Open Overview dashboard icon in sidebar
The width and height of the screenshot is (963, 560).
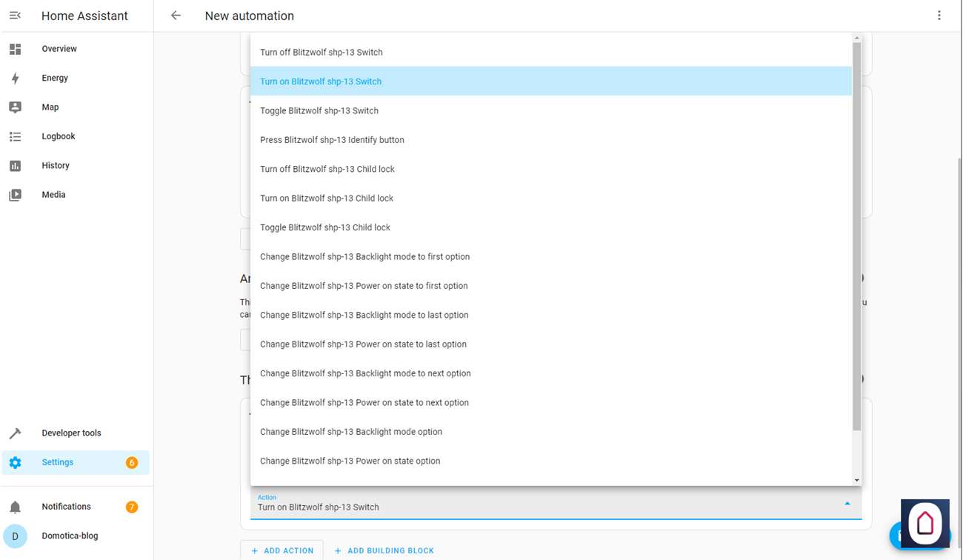click(x=15, y=49)
